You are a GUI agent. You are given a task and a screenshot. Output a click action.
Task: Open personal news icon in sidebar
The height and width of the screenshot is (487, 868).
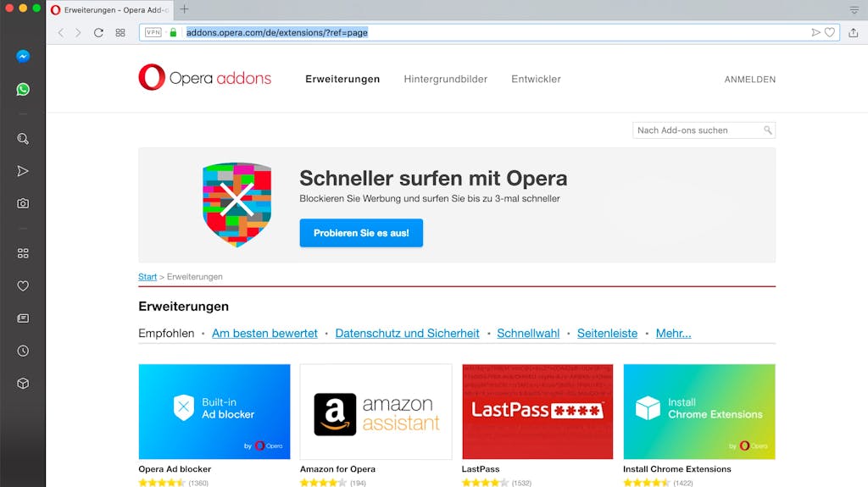point(23,318)
